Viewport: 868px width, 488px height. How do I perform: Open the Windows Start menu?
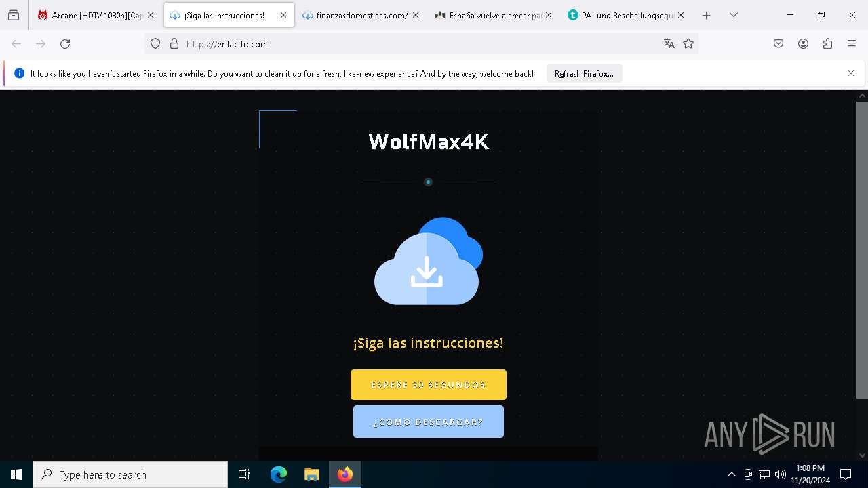[x=16, y=474]
